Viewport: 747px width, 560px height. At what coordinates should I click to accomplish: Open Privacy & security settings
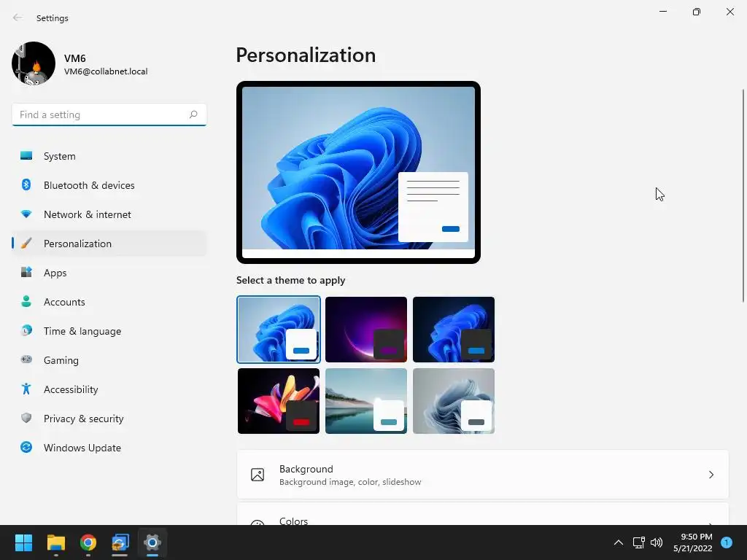(x=109, y=419)
